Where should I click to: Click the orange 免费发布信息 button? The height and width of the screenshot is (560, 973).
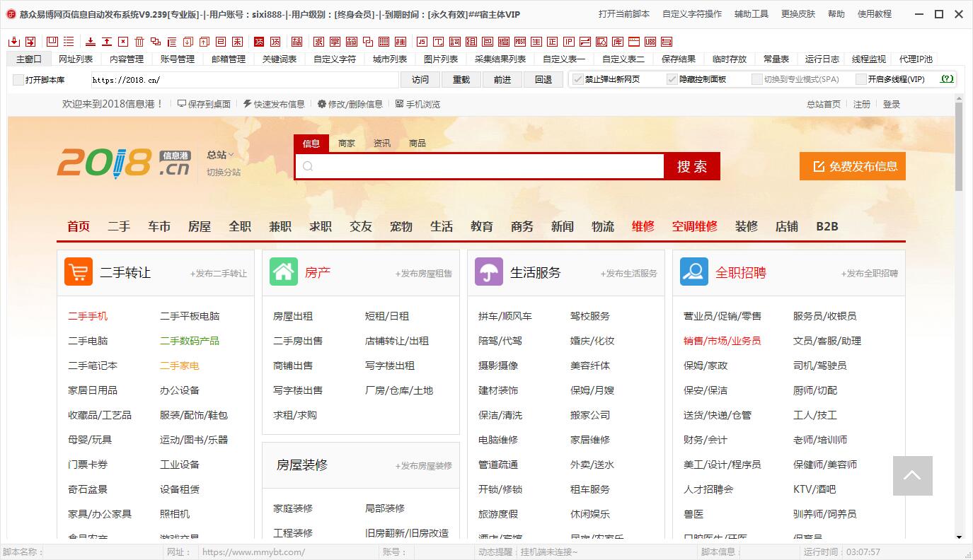(853, 166)
